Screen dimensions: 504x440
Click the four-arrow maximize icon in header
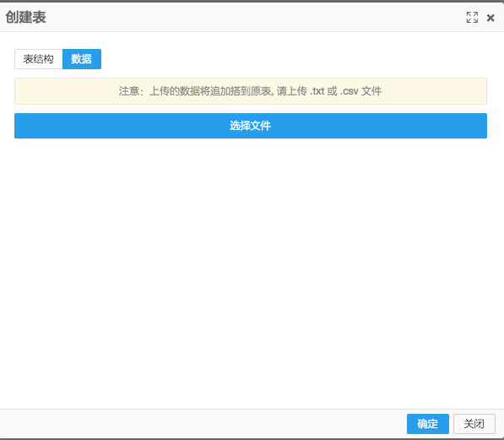[x=472, y=18]
